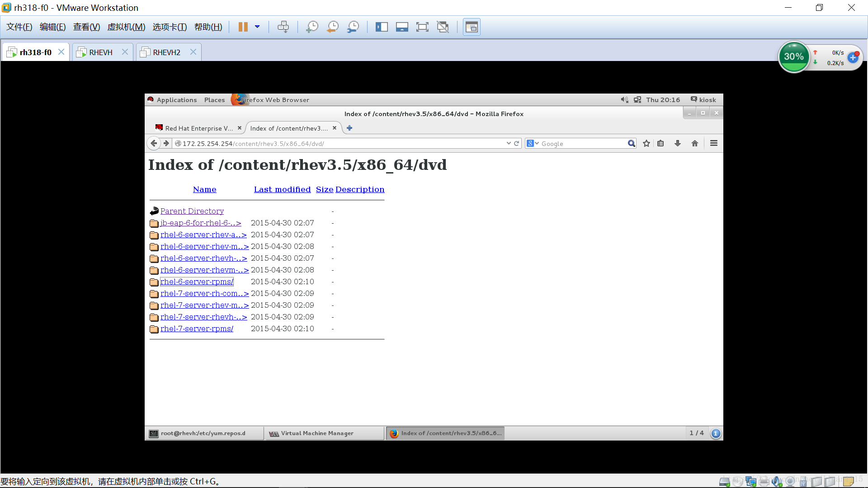
Task: Sort listing by Size
Action: pyautogui.click(x=325, y=189)
